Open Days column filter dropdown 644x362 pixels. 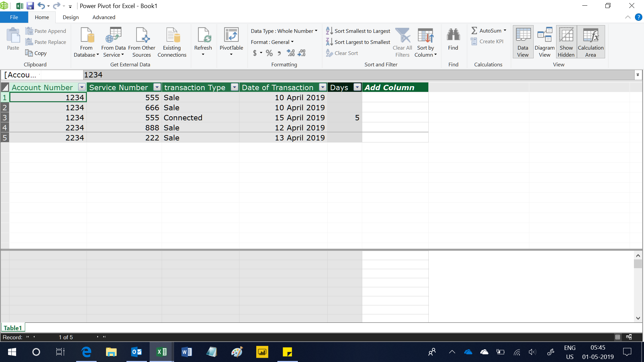tap(358, 87)
